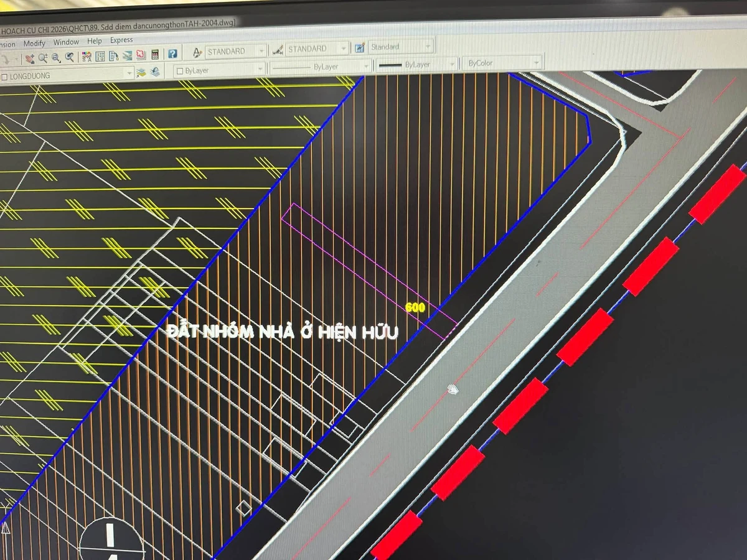Select the Zoom Realtime magnifier icon

click(42, 58)
